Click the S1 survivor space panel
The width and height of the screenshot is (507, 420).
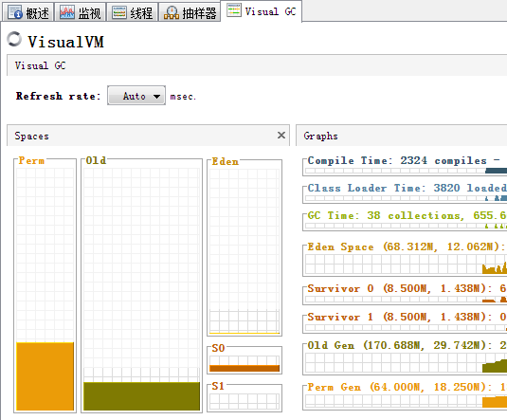click(244, 398)
